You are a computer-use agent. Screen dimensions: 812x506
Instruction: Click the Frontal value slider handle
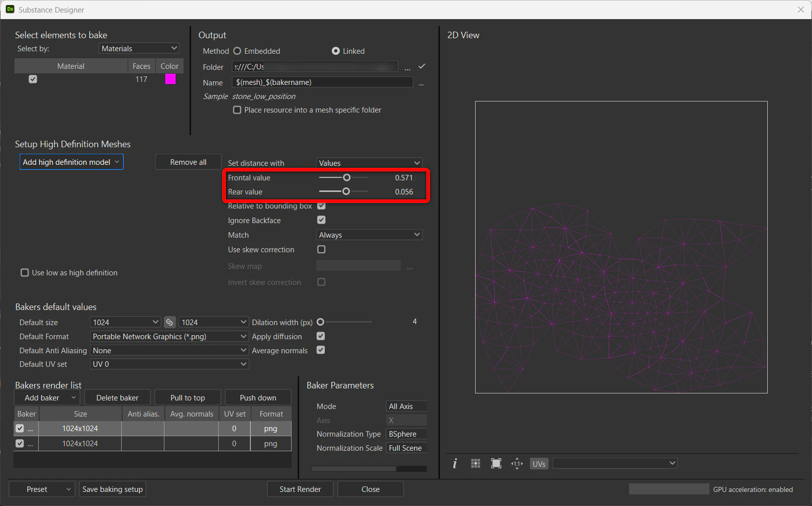coord(346,177)
